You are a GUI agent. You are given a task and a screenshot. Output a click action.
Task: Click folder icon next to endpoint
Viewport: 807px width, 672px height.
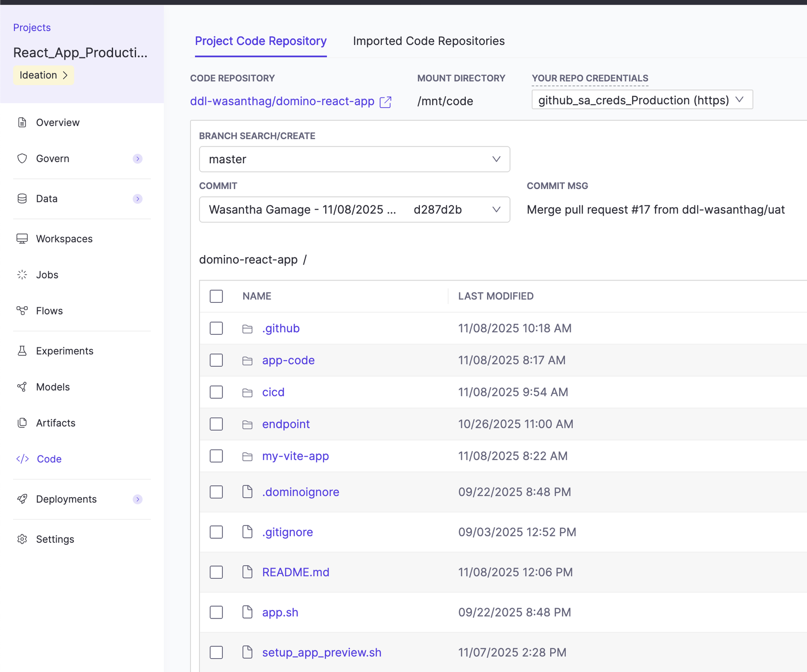(248, 425)
